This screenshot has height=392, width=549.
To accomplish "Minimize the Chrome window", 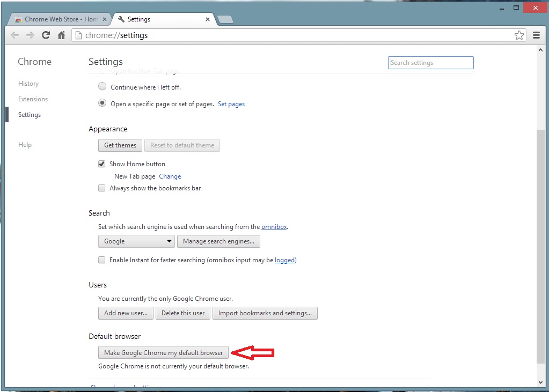I will coord(502,8).
